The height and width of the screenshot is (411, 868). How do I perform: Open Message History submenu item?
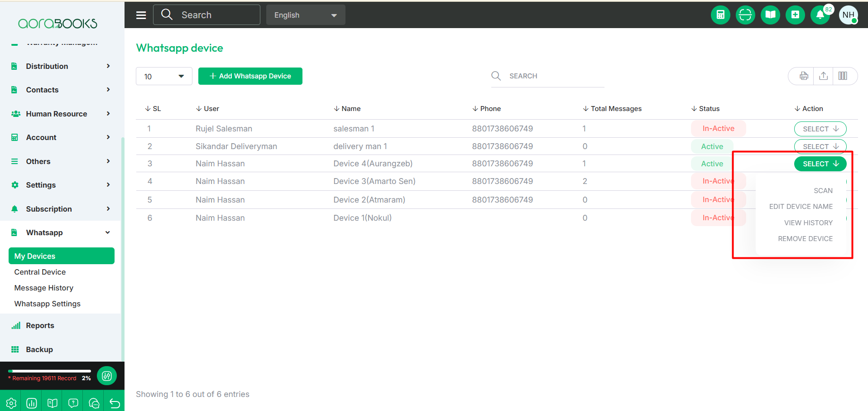coord(44,288)
